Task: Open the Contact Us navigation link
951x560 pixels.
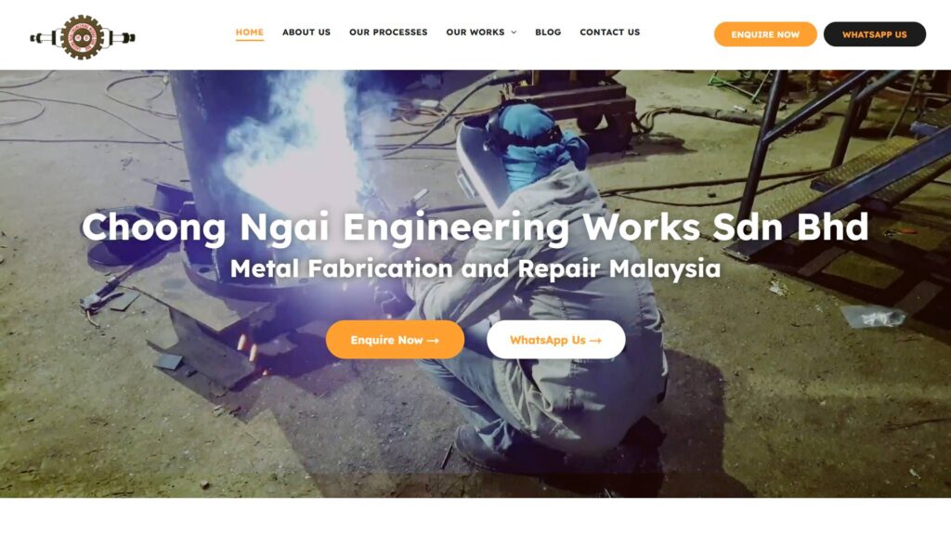Action: tap(609, 33)
